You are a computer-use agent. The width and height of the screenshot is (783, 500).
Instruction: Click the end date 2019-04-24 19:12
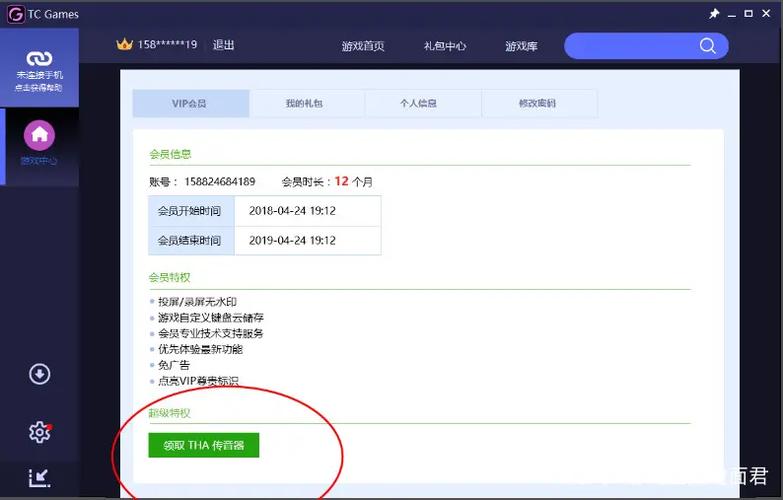tap(292, 240)
